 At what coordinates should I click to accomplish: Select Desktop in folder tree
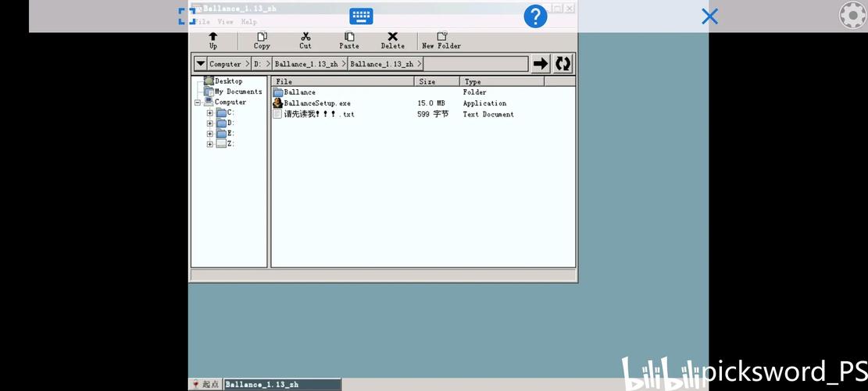pos(229,81)
